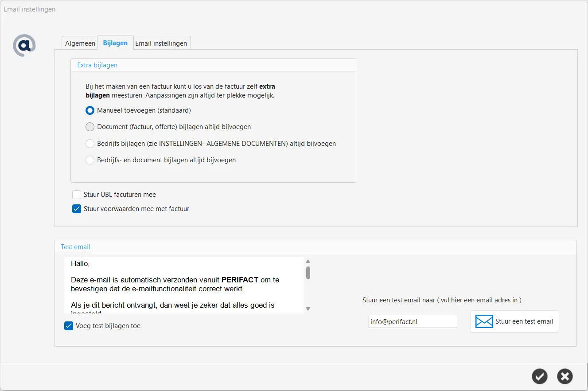Image resolution: width=588 pixels, height=391 pixels.
Task: Click the bold word 'PERIFACT' in the message
Action: (240, 280)
